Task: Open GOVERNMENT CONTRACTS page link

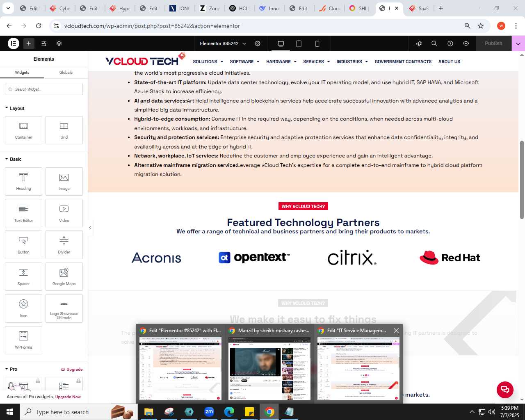Action: pos(403,62)
